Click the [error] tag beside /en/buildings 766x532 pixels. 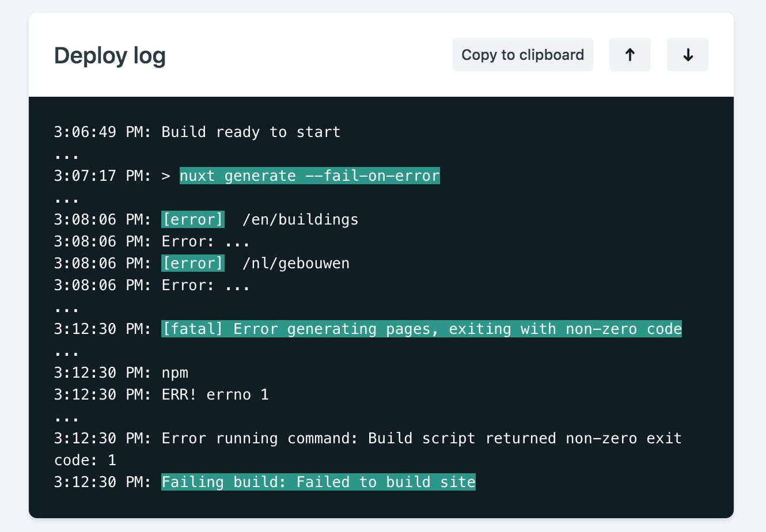coord(192,219)
